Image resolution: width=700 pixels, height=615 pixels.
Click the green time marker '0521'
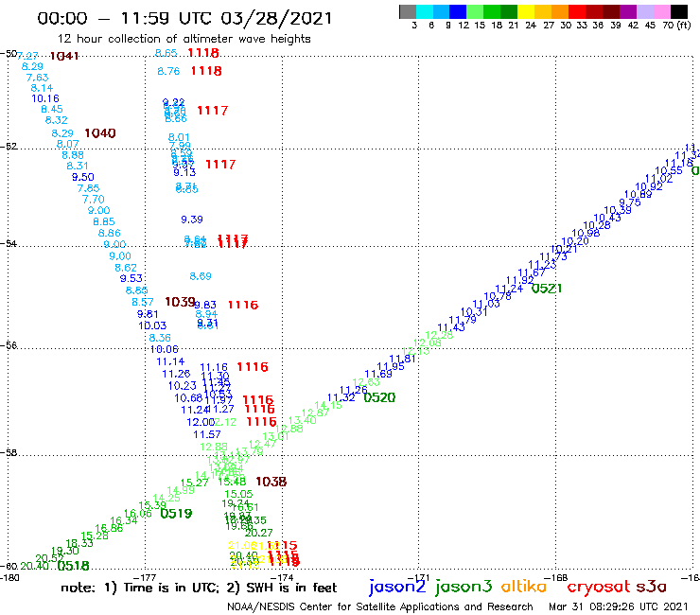[x=547, y=289]
